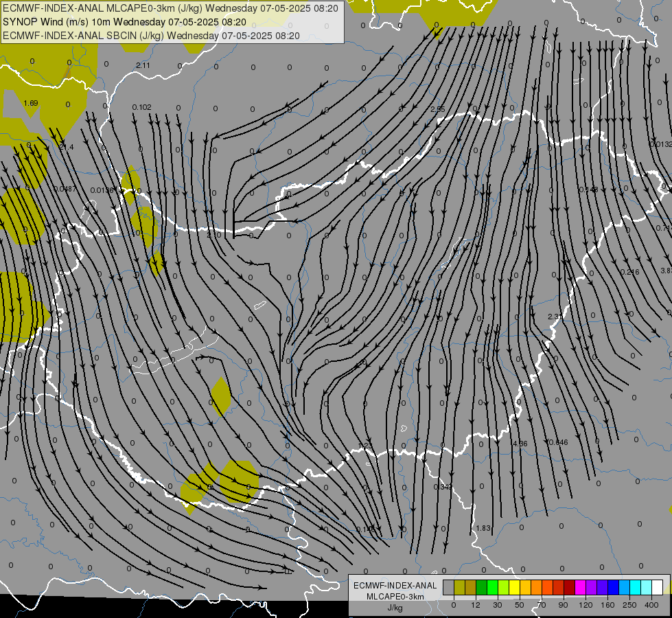This screenshot has height=618, width=672.
Task: Select the map value '0.216'
Action: [x=629, y=272]
